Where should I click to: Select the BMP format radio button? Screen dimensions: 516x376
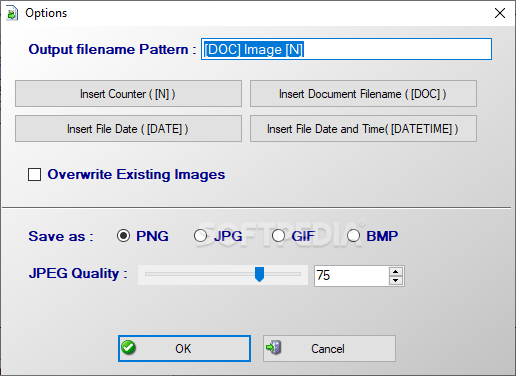(353, 236)
